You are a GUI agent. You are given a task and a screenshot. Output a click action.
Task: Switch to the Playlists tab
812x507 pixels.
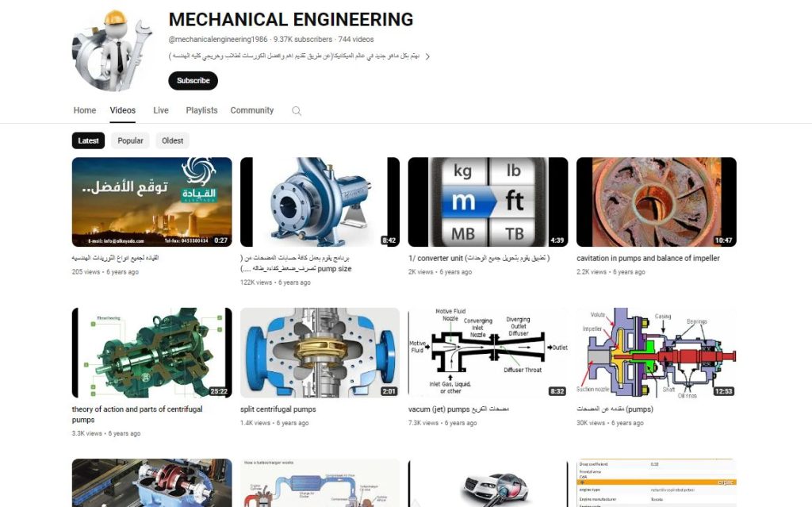coord(201,110)
